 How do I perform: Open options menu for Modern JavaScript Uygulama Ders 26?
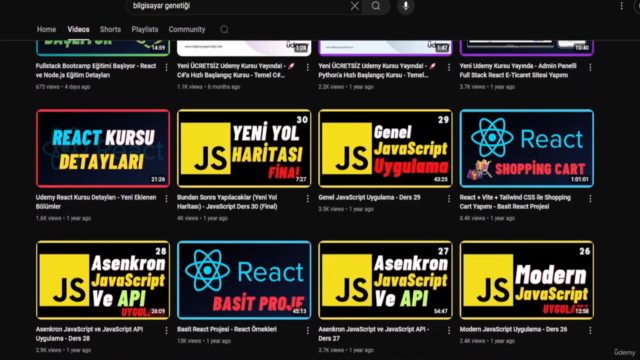tap(590, 330)
